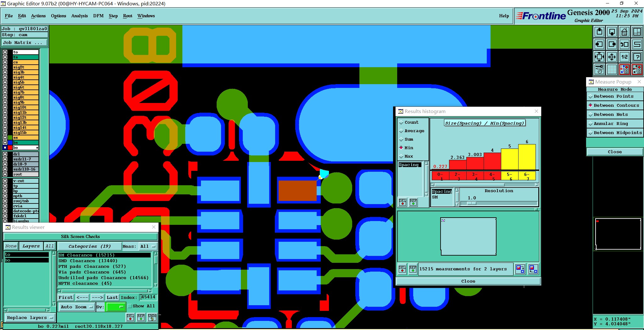The width and height of the screenshot is (644, 330).
Task: Click histogram export icon with down arrow
Action: pyautogui.click(x=520, y=269)
